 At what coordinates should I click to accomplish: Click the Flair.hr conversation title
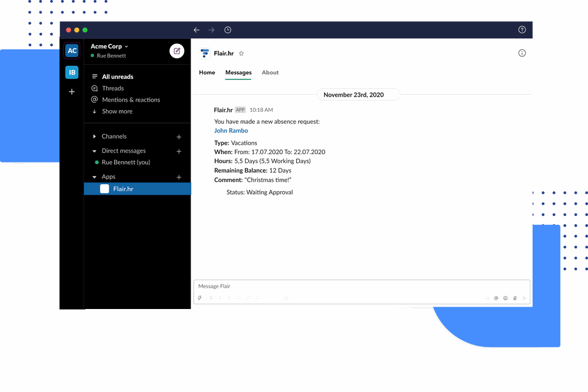click(x=224, y=54)
